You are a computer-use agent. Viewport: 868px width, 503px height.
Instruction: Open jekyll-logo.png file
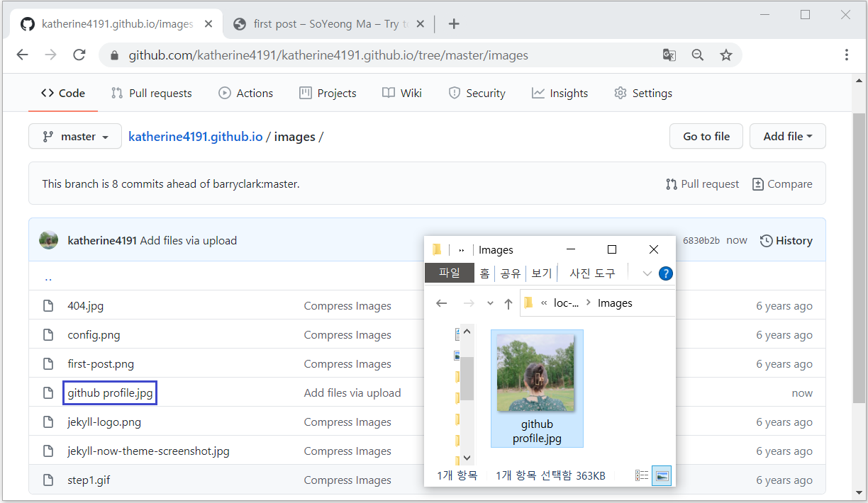click(x=104, y=422)
